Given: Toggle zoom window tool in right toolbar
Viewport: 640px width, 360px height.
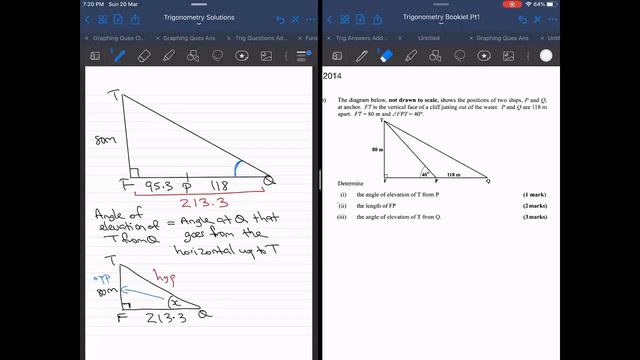Looking at the screenshot, I should pos(337,56).
